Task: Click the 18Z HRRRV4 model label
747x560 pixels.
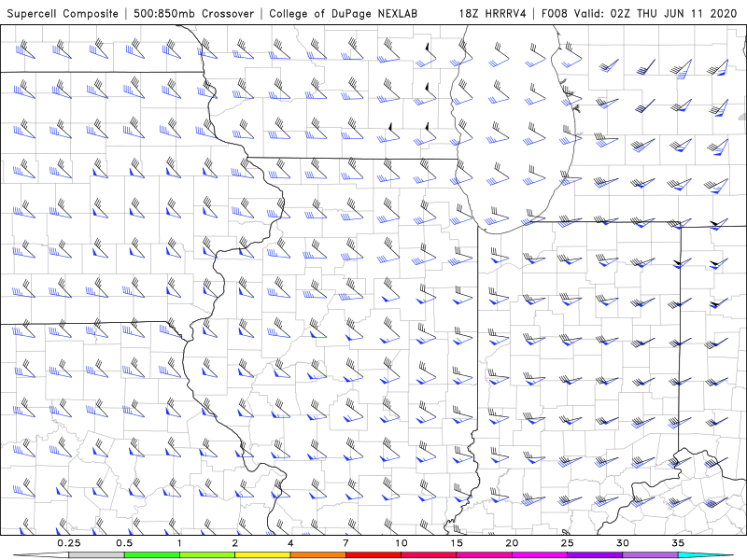Action: point(492,13)
